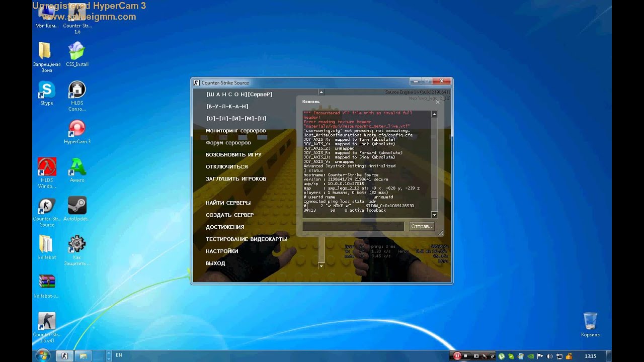This screenshot has height=362, width=644.
Task: Run ТЕСТИРОВАНИЕ ВИДЕОКАРТЫ
Action: click(x=246, y=239)
